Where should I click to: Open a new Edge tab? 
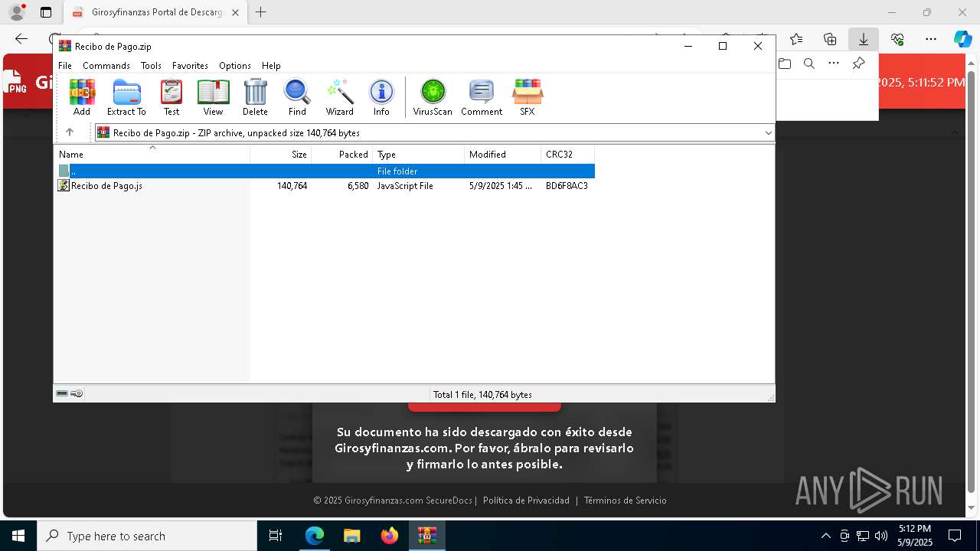pos(261,12)
